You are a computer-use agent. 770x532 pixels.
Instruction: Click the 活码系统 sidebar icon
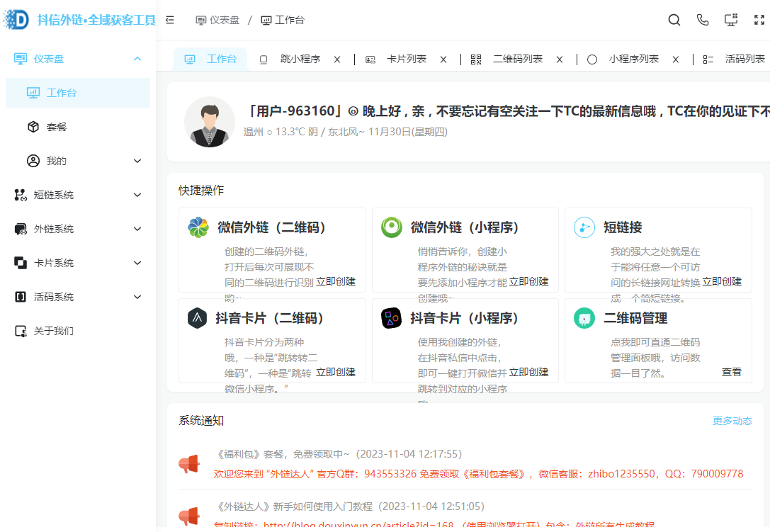coord(20,297)
